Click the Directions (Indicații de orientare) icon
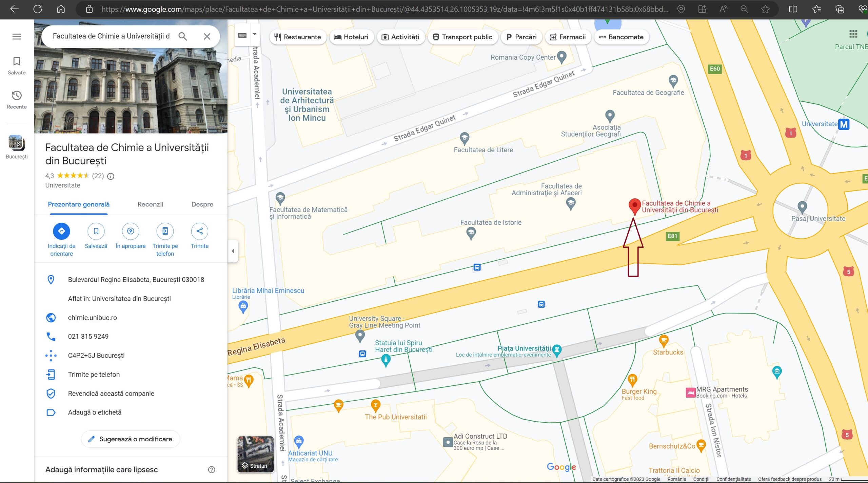Image resolution: width=868 pixels, height=483 pixels. pos(61,231)
